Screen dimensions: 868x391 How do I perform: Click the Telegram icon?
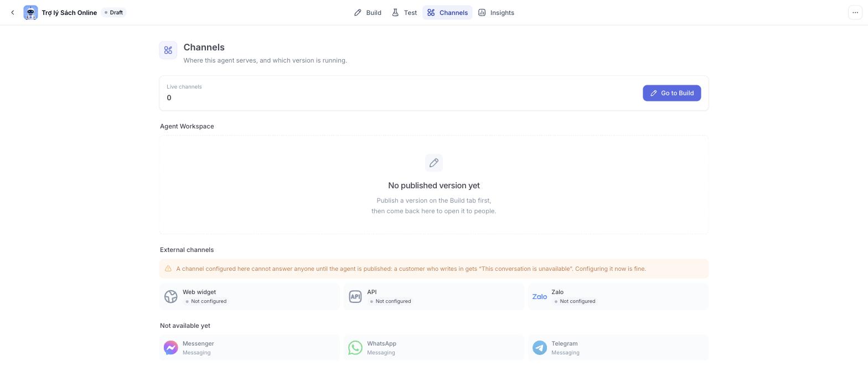pyautogui.click(x=540, y=348)
